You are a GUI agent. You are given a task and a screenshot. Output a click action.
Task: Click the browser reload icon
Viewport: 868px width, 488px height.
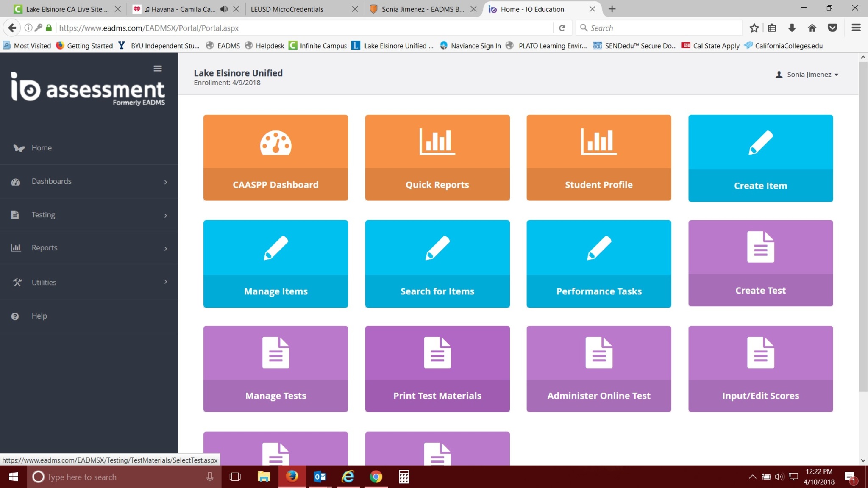click(562, 28)
